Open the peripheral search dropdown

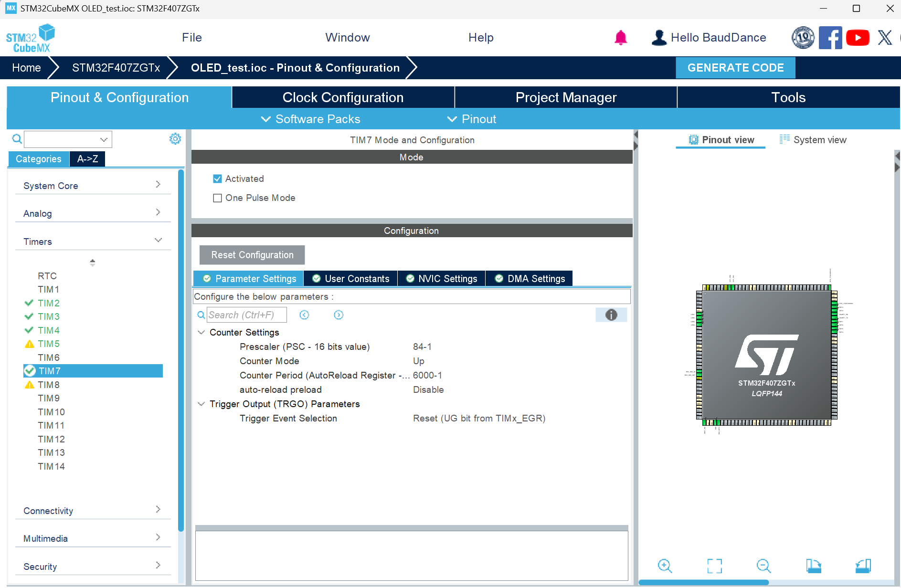click(103, 139)
